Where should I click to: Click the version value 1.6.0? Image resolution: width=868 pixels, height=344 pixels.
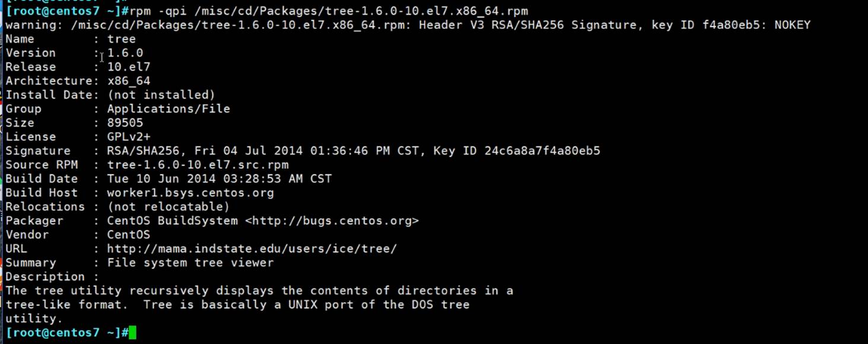pos(125,53)
